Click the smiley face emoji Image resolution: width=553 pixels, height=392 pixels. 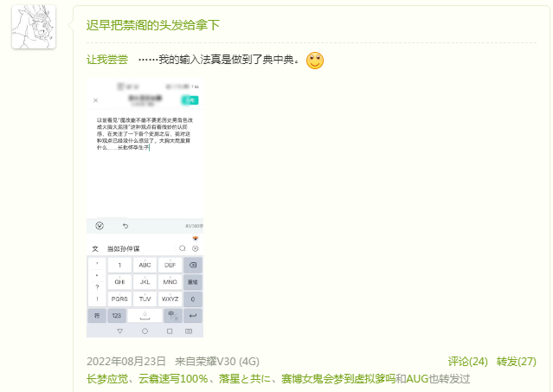click(315, 61)
